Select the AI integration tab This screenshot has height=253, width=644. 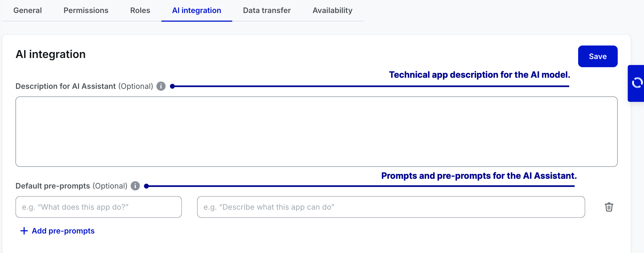[197, 10]
